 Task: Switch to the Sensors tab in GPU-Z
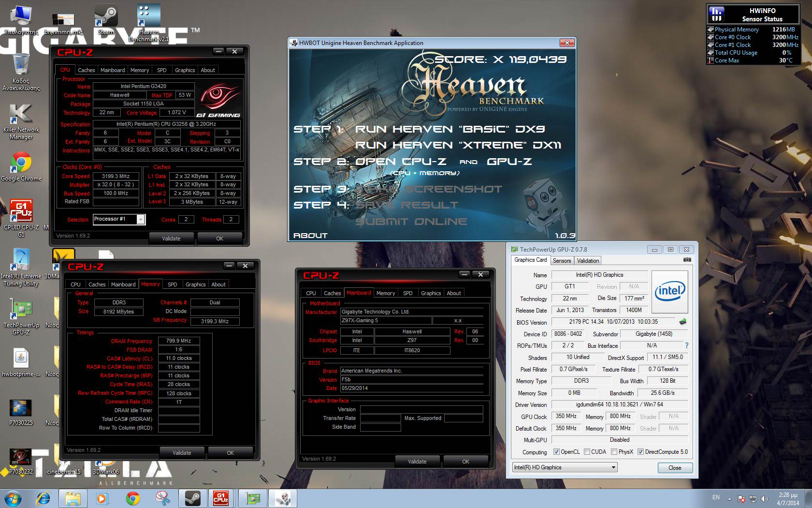click(562, 260)
